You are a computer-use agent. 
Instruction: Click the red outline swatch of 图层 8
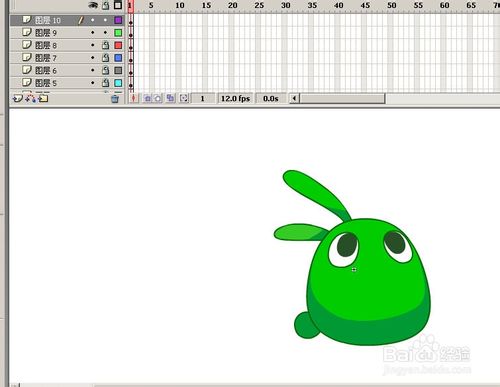pos(118,45)
